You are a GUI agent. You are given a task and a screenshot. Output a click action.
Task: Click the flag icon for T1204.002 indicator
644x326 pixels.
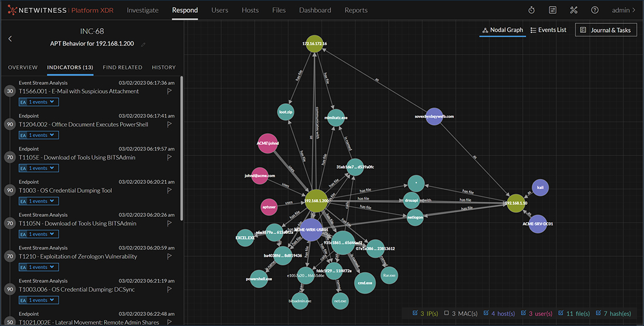pyautogui.click(x=169, y=124)
